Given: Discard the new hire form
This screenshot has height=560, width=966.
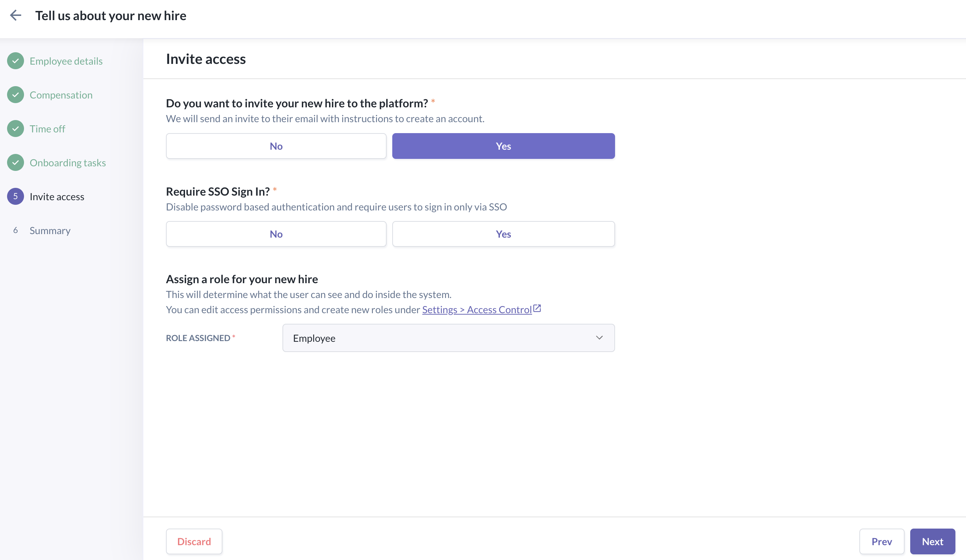Looking at the screenshot, I should [x=194, y=541].
